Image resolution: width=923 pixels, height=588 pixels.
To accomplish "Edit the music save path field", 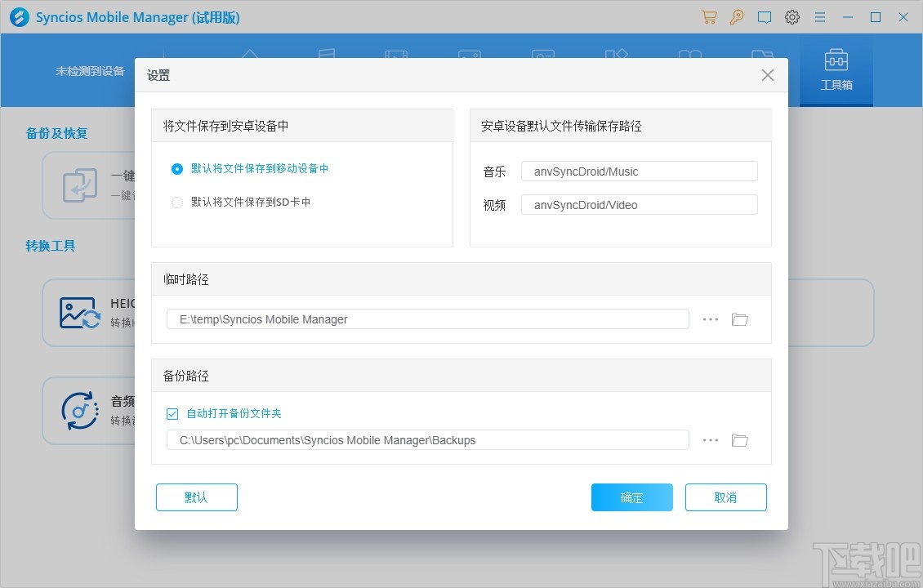I will pyautogui.click(x=640, y=171).
